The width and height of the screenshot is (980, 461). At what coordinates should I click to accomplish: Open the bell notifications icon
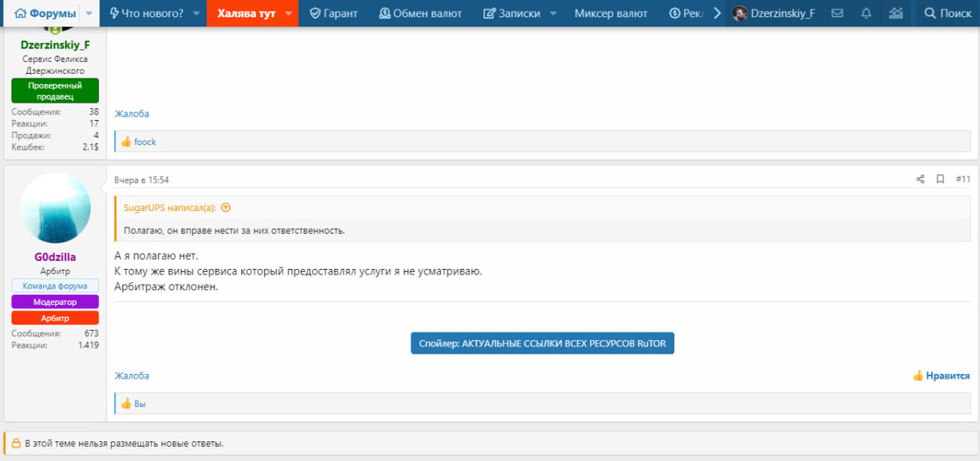coord(866,13)
